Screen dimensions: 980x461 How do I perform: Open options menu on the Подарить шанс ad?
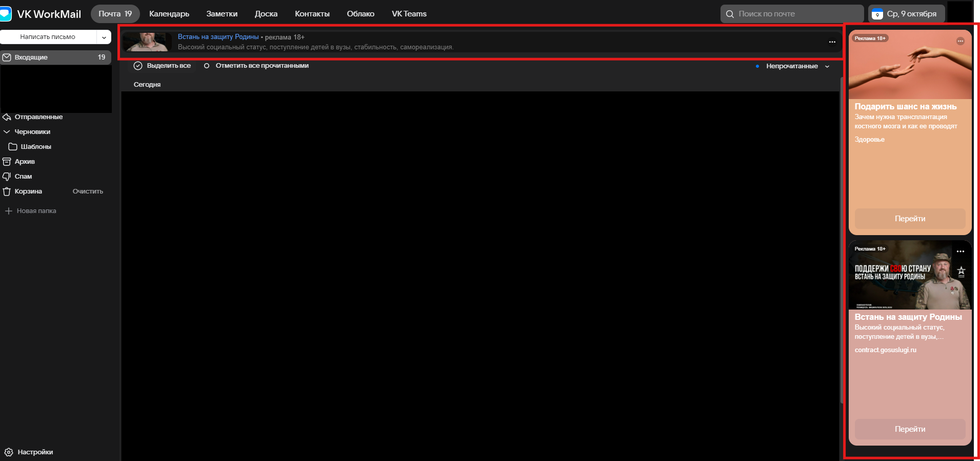click(x=961, y=41)
